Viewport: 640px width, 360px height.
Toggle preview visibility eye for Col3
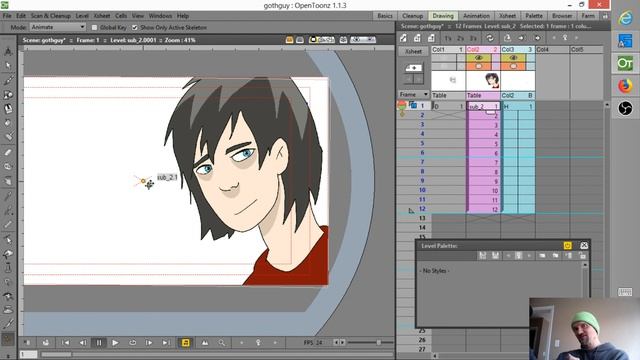pos(513,58)
